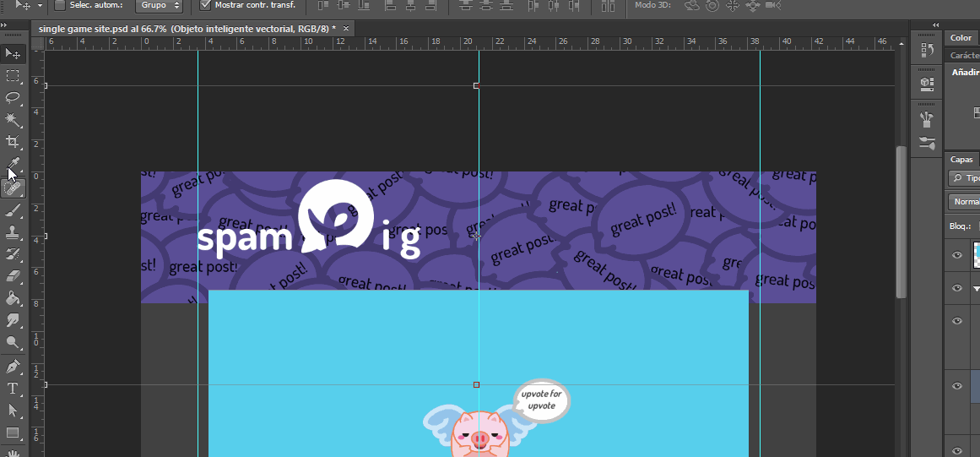980x457 pixels.
Task: Select the Healing Brush tool
Action: click(x=13, y=188)
